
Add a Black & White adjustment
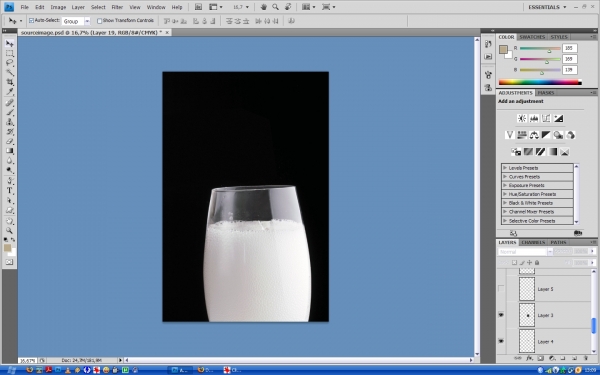546,135
